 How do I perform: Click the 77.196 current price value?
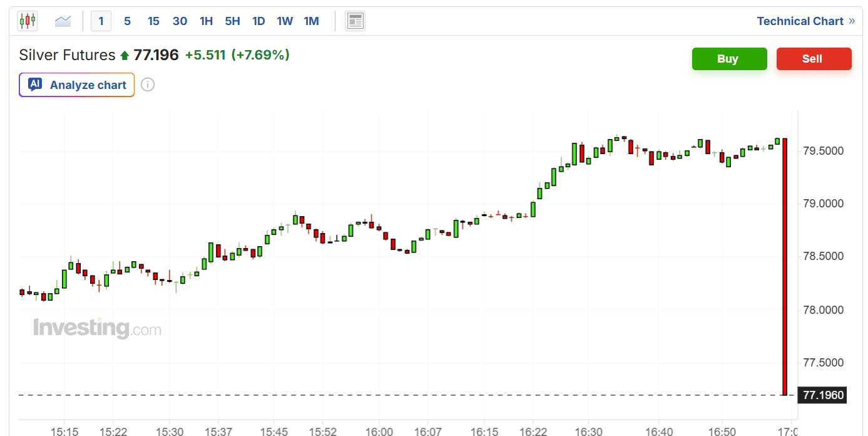pyautogui.click(x=156, y=55)
